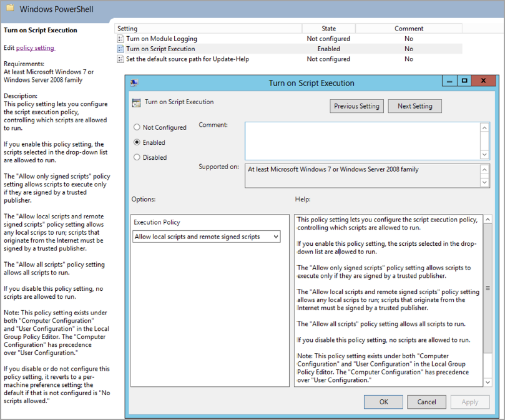The width and height of the screenshot is (505, 420).
Task: Click the greyed Apply button
Action: (x=470, y=402)
